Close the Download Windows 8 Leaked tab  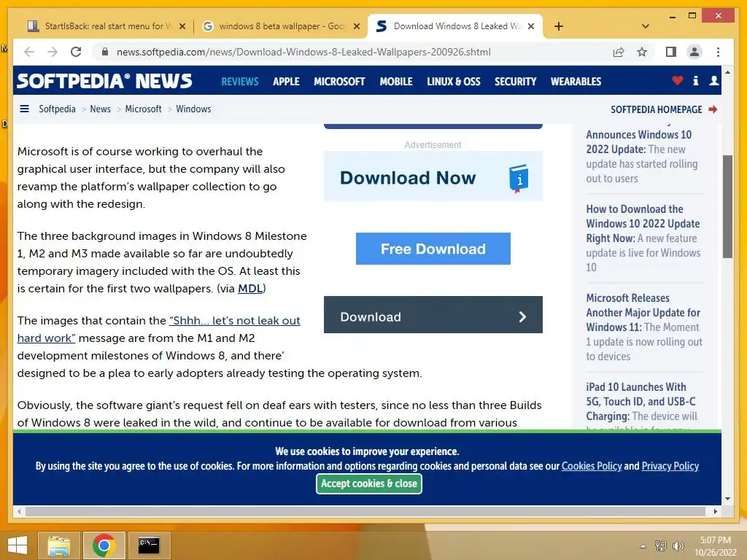[x=531, y=27]
